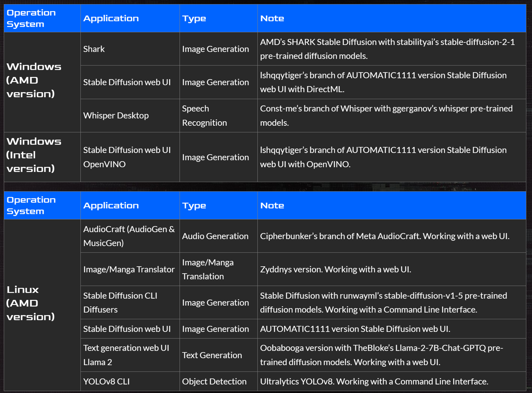Click the Windows (Intel version) cell
This screenshot has height=393, width=532.
[x=42, y=157]
